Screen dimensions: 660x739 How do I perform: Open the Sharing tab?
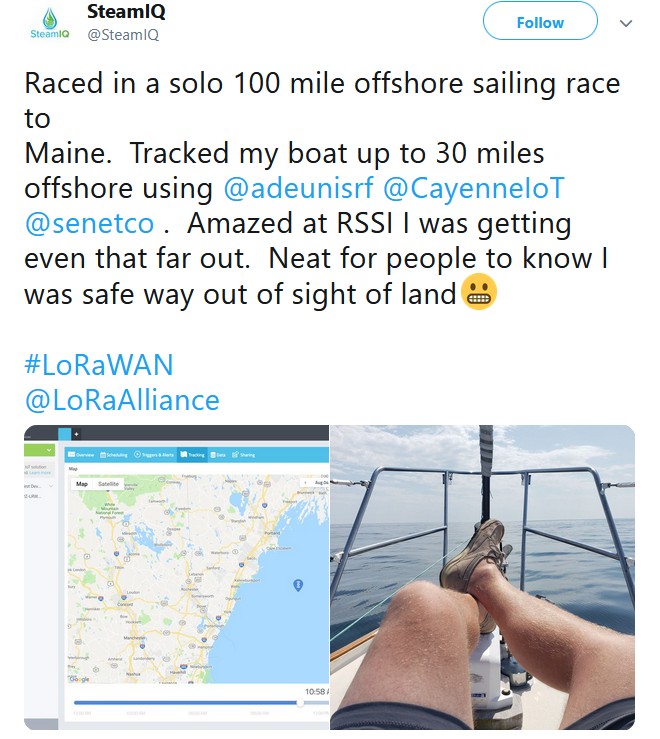click(243, 455)
